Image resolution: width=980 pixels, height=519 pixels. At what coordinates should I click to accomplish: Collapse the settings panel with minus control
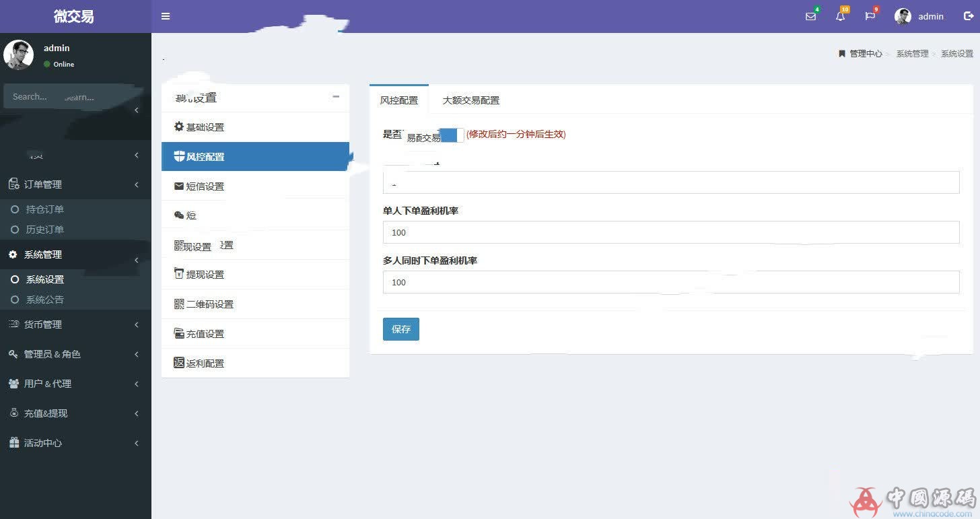click(x=336, y=97)
